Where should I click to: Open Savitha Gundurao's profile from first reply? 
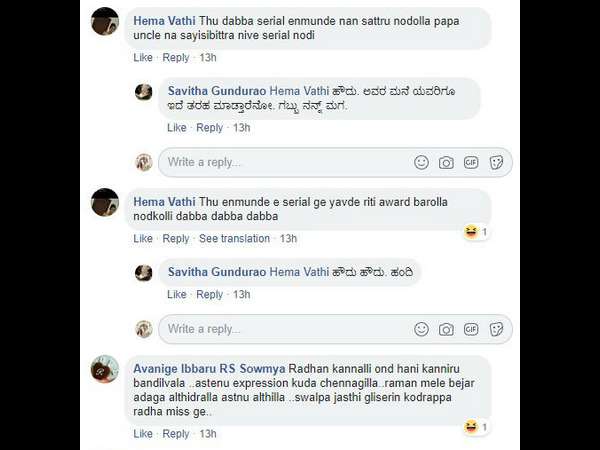point(217,91)
